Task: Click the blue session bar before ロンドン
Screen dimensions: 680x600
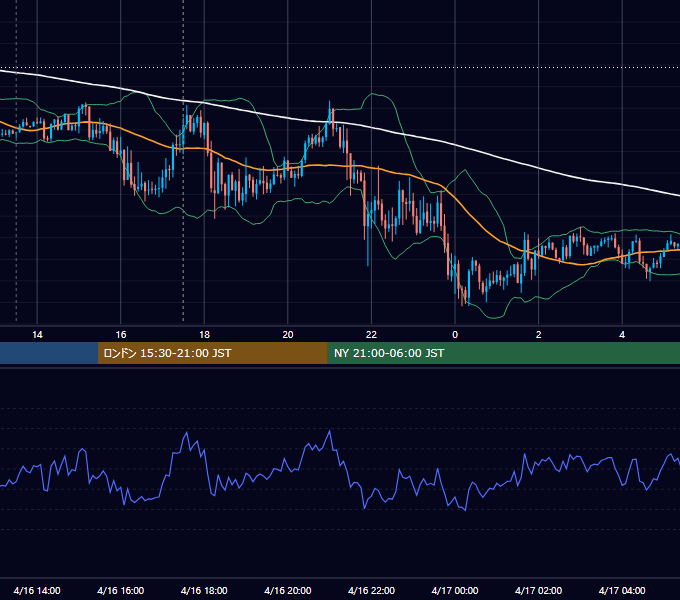Action: coord(49,353)
